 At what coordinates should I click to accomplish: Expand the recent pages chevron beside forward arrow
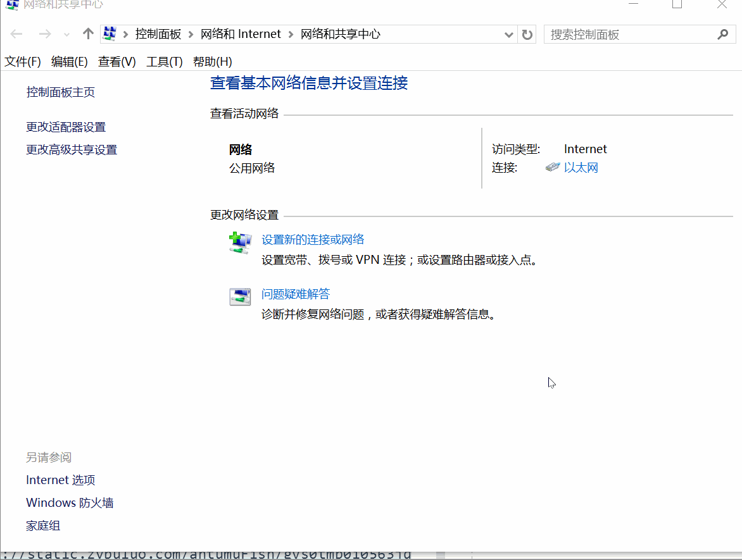66,34
